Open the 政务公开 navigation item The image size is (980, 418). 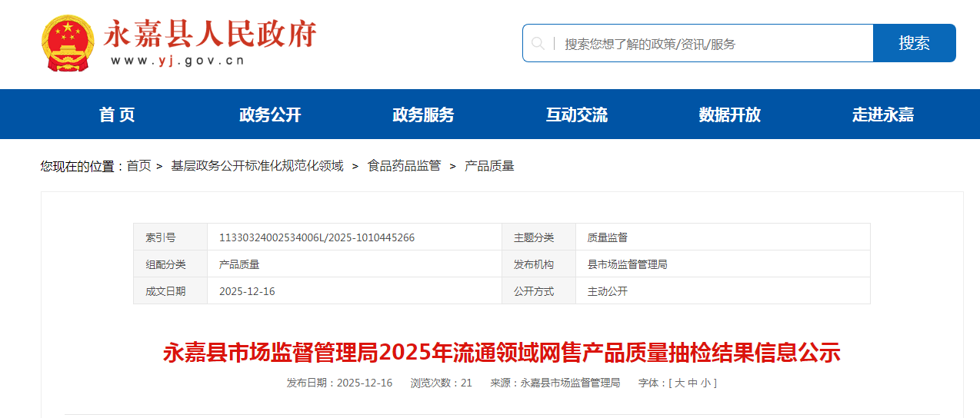(x=270, y=114)
